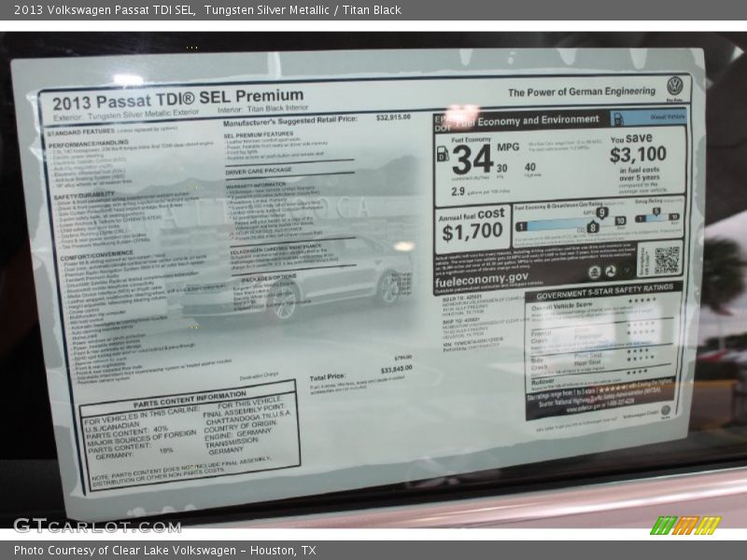747x560 pixels.
Task: Click the GTCarLot.com watermark logo
Action: (x=96, y=525)
